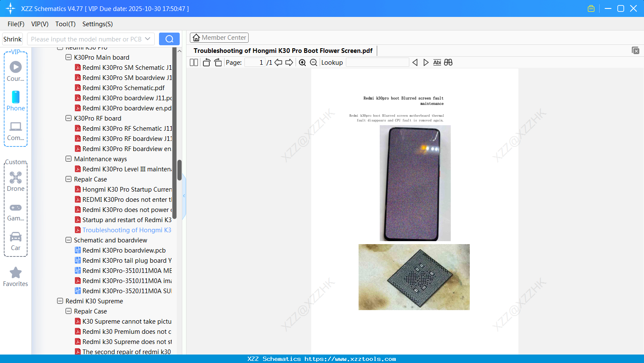Toggle two-page view for the PDF
This screenshot has width=644, height=363.
pos(193,62)
